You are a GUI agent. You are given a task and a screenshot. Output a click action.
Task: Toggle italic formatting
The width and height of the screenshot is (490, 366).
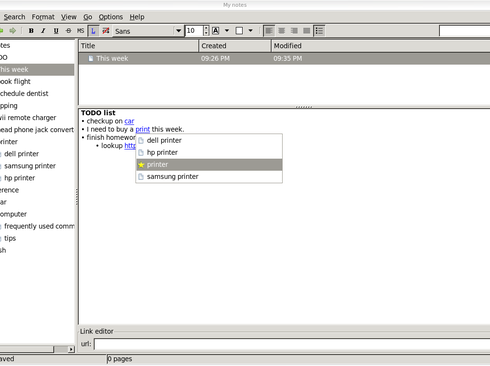click(x=43, y=31)
